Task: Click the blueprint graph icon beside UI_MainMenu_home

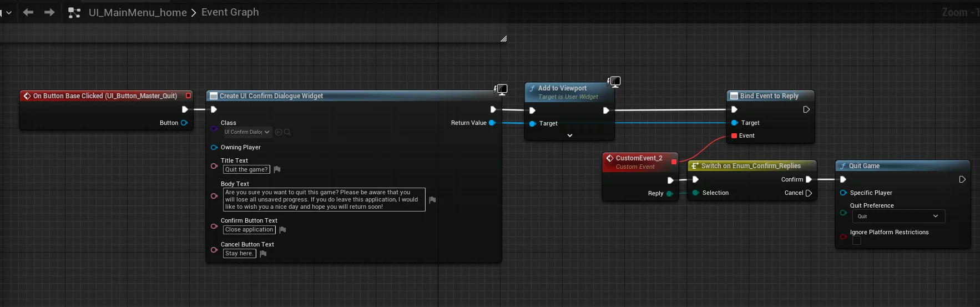Action: coord(74,12)
